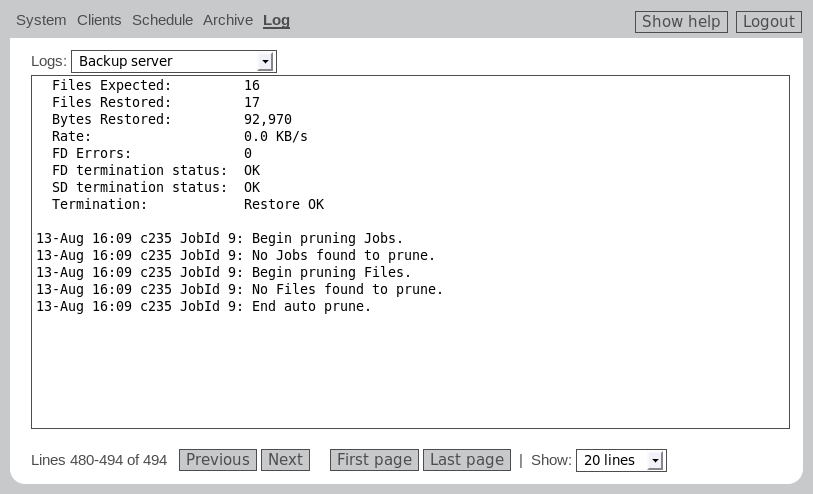Click the 'Bytes Restored' log line
813x494 pixels.
[x=172, y=119]
